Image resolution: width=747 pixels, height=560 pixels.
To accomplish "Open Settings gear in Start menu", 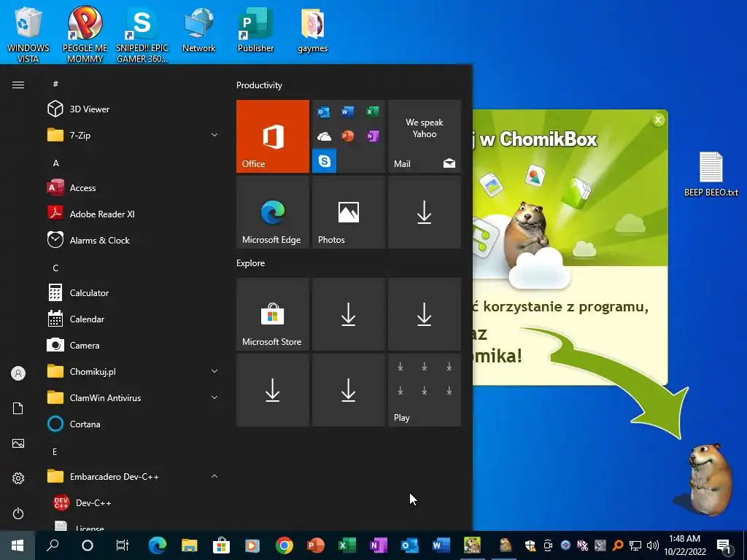I will 18,478.
